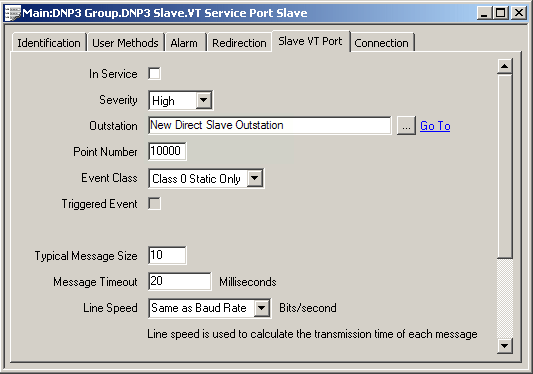Click the vertical scrollbar thumb
Image resolution: width=533 pixels, height=374 pixels.
pos(505,167)
